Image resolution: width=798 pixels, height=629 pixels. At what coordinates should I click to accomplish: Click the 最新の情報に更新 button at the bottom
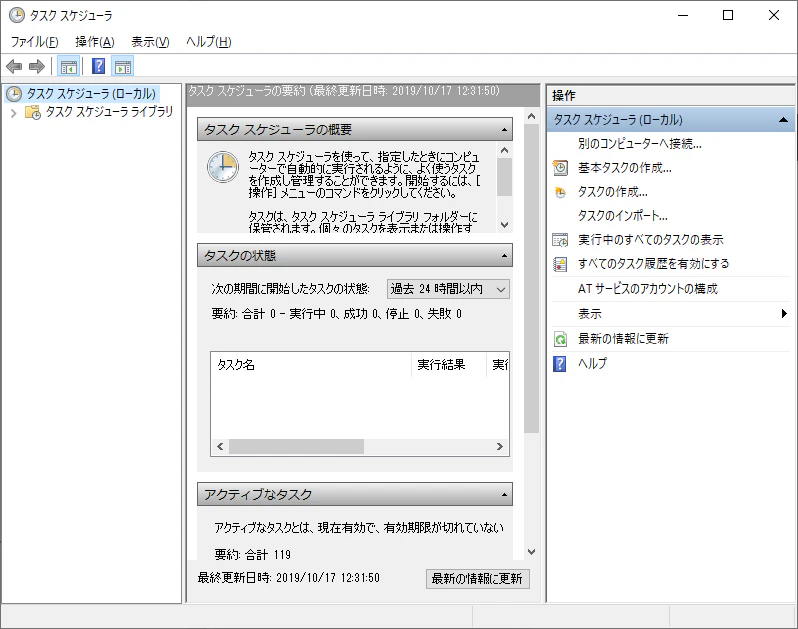[x=477, y=579]
